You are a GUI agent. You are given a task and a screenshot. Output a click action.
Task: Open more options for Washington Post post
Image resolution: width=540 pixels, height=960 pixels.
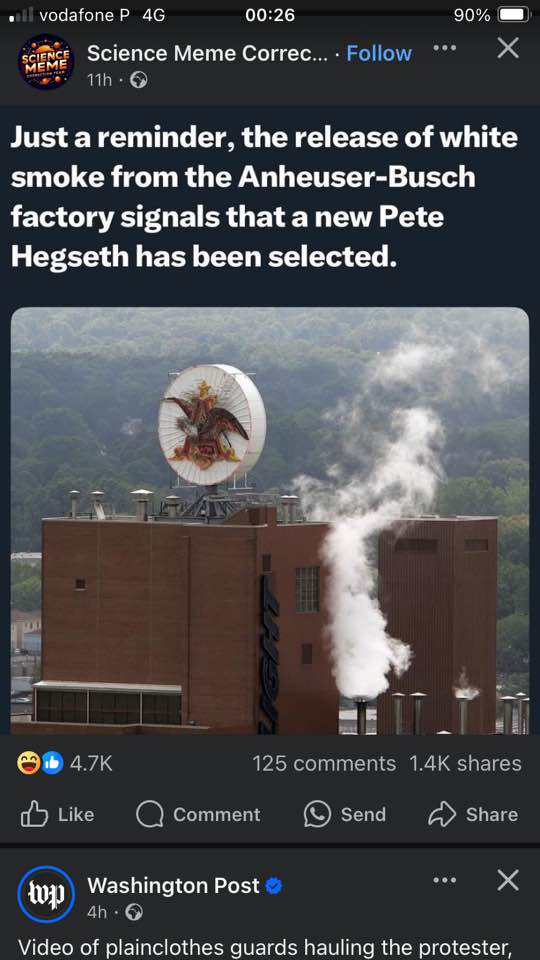[x=444, y=880]
